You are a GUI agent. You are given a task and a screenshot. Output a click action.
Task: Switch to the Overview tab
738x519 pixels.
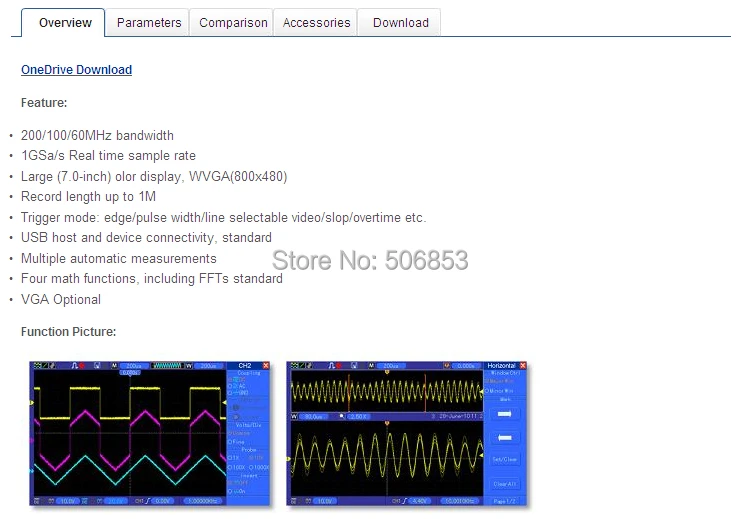click(x=63, y=23)
